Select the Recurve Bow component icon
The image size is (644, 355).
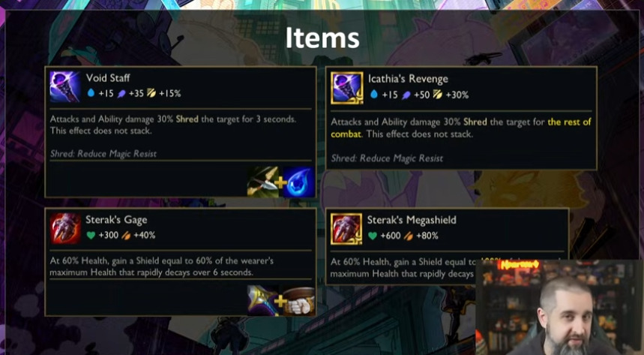coord(263,182)
